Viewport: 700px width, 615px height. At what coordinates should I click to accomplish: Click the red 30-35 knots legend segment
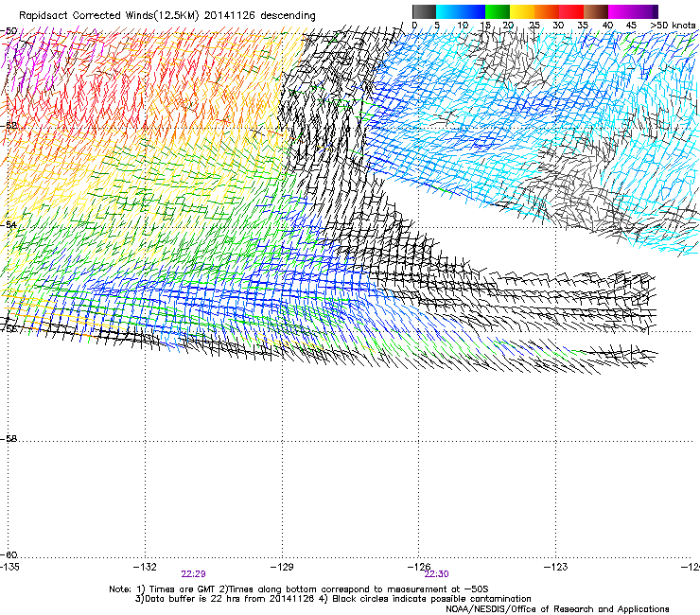(571, 11)
